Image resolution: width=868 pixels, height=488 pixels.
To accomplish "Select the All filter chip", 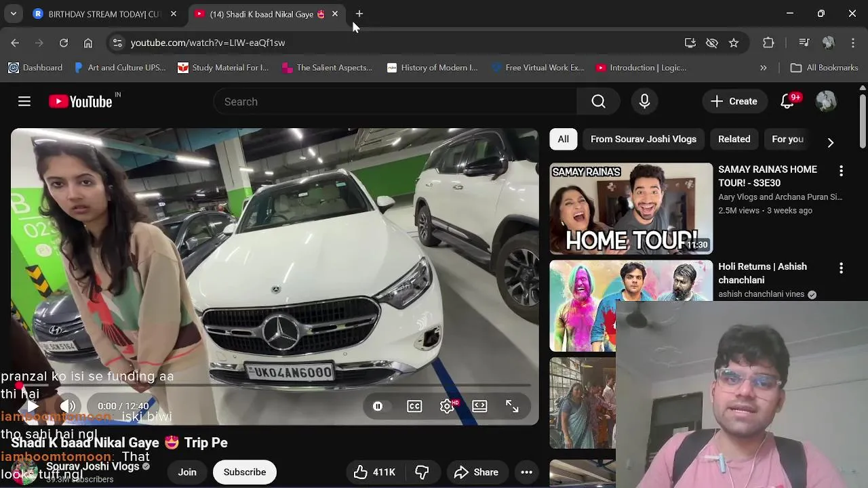I will (564, 139).
